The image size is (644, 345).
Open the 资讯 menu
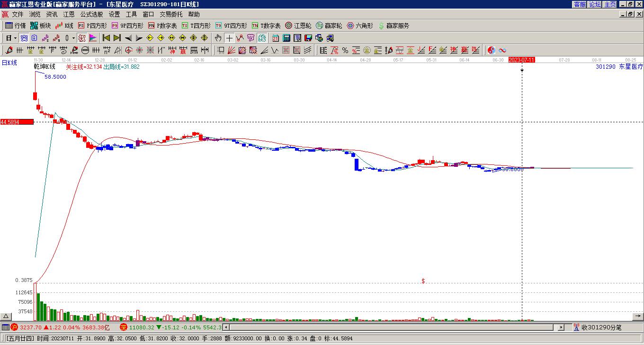(x=52, y=15)
